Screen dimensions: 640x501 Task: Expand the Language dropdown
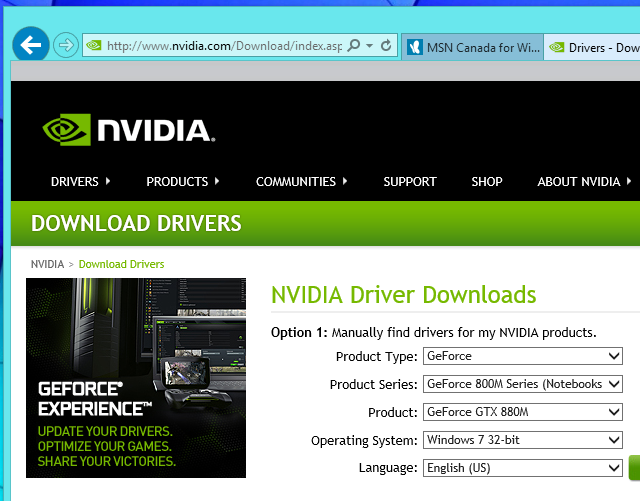(522, 468)
